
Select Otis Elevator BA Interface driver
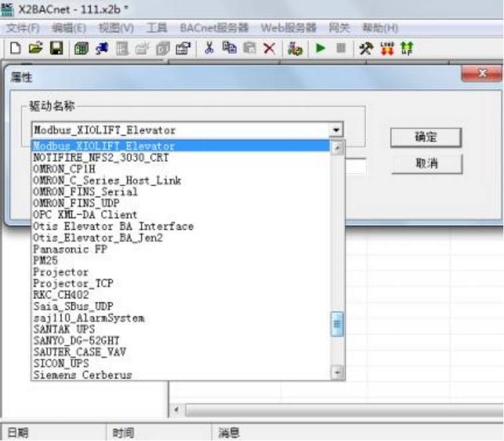(181, 226)
